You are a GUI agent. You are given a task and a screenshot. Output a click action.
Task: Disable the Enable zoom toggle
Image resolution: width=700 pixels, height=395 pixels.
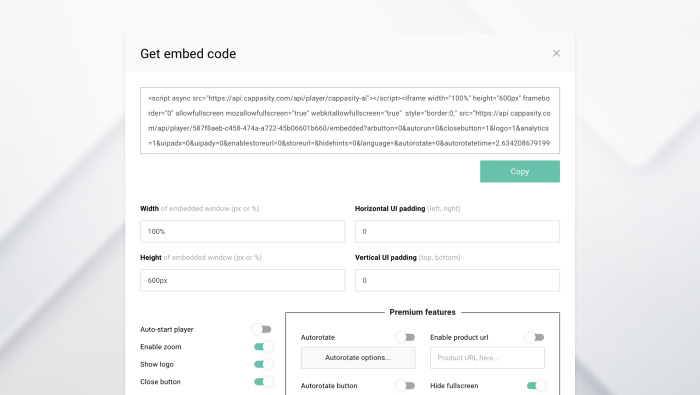point(263,347)
